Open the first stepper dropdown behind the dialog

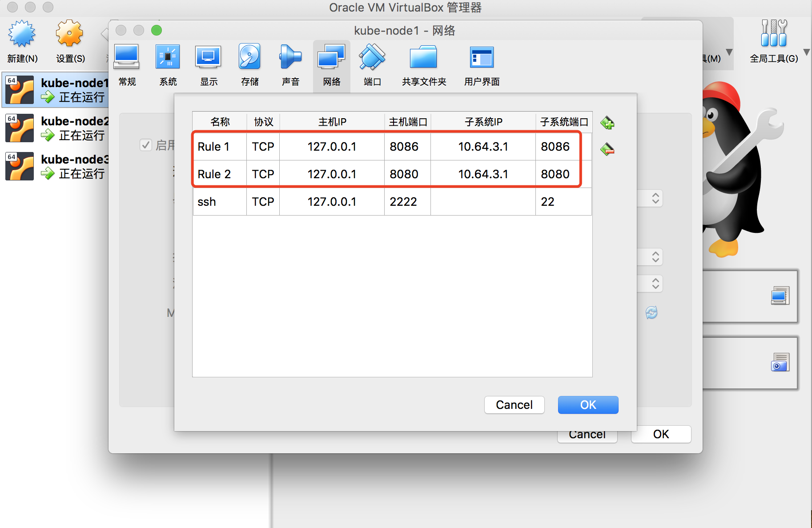(655, 198)
